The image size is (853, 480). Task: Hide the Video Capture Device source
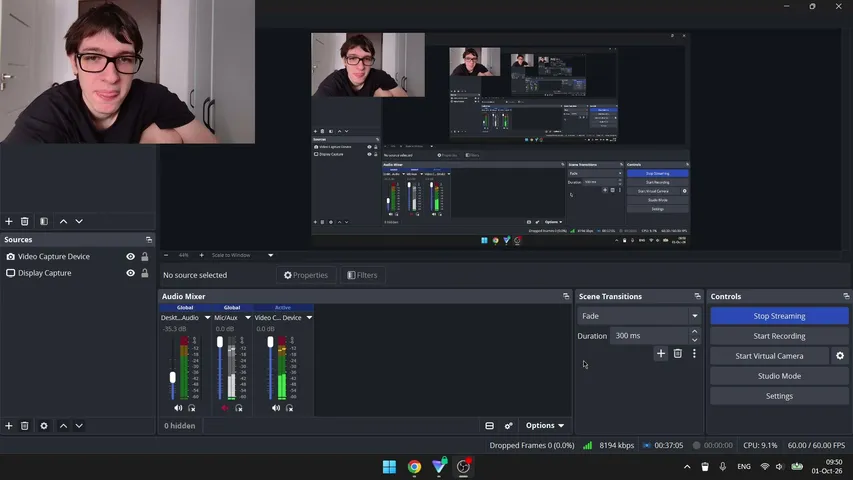pos(131,256)
